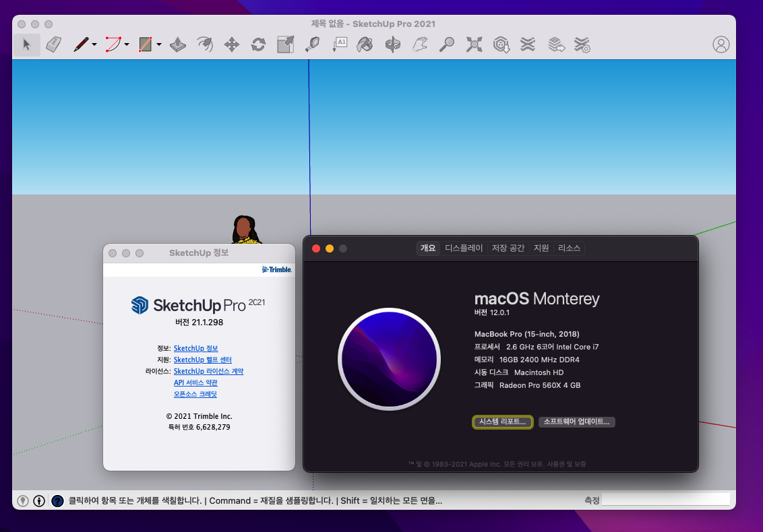Screen dimensions: 763x532
Task: Click the 특허 번호 6,628,279 text
Action: pos(199,427)
